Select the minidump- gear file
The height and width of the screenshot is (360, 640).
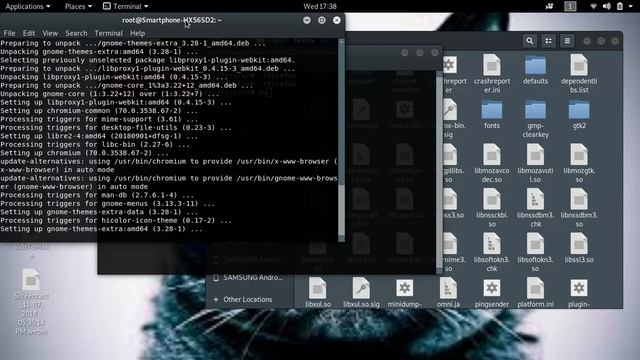click(x=404, y=292)
